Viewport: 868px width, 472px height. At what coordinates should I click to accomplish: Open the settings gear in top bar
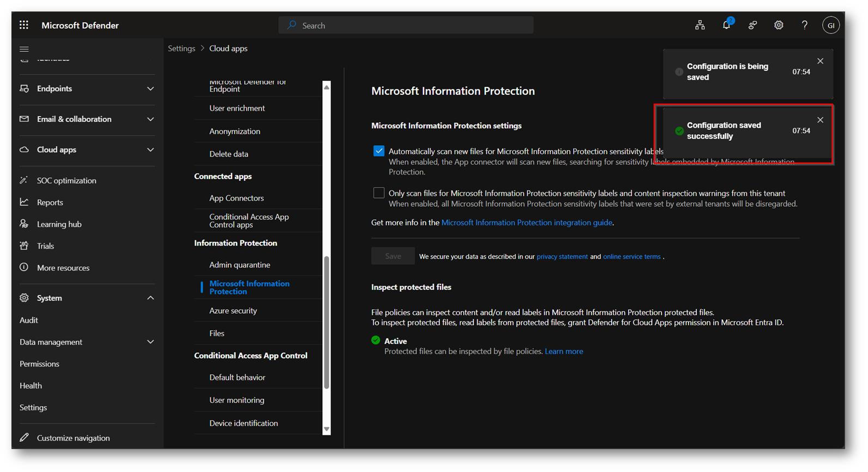(779, 25)
